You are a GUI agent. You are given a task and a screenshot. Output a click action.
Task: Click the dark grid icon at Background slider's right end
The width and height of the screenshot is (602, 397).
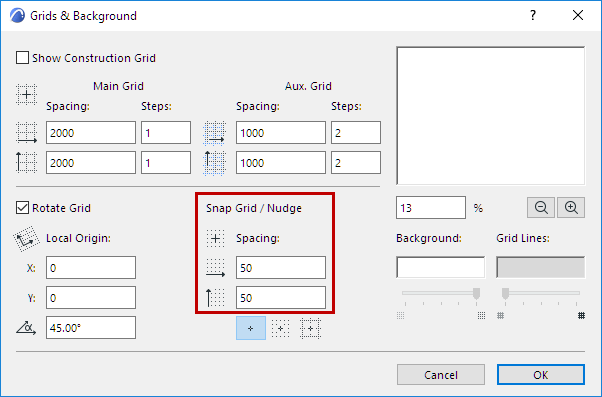pos(481,316)
